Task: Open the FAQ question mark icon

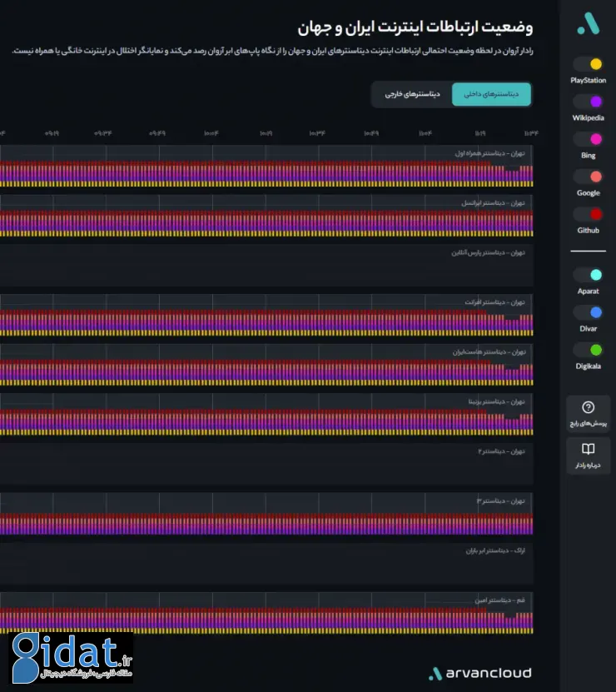Action: coord(589,407)
